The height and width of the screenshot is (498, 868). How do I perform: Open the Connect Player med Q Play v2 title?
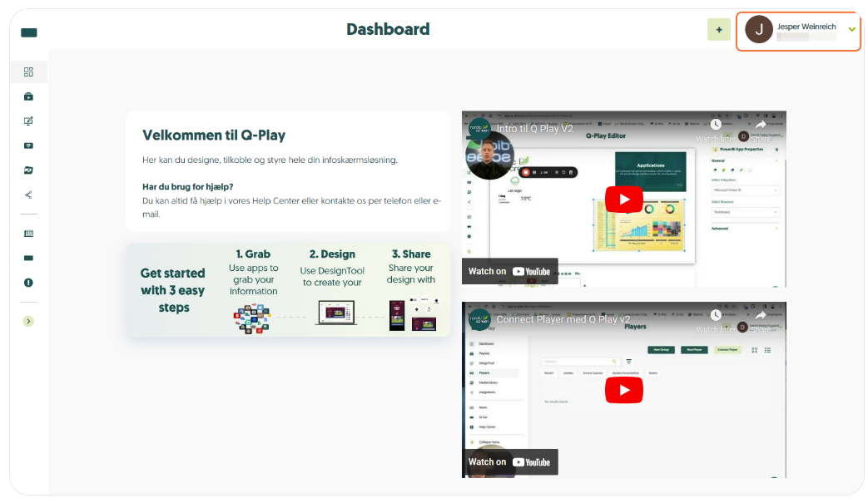pos(563,319)
